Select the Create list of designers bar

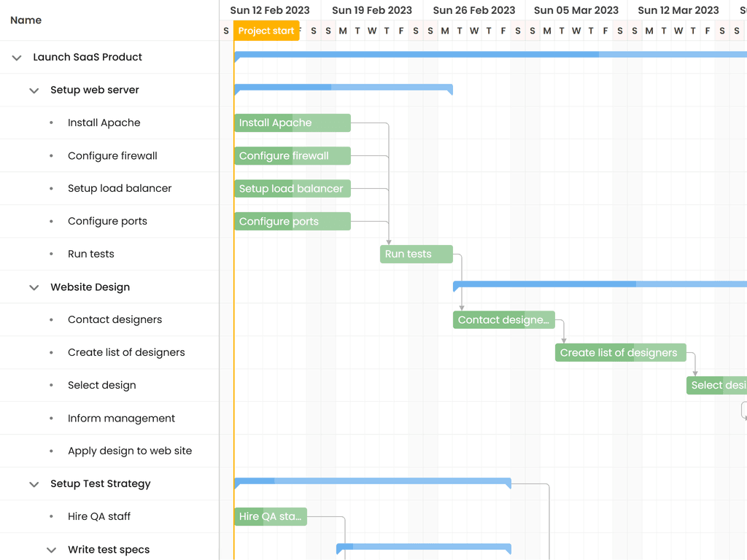pyautogui.click(x=620, y=353)
